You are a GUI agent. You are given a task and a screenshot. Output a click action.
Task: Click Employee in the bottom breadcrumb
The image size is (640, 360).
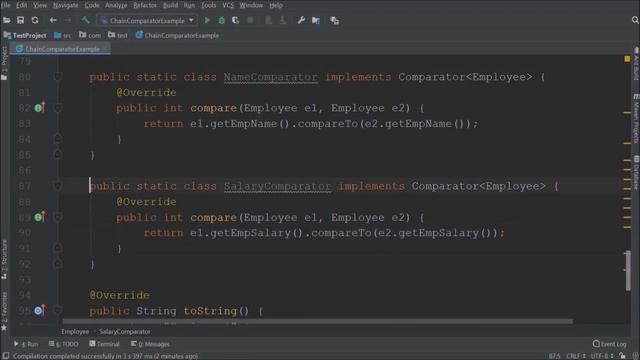pyautogui.click(x=75, y=331)
